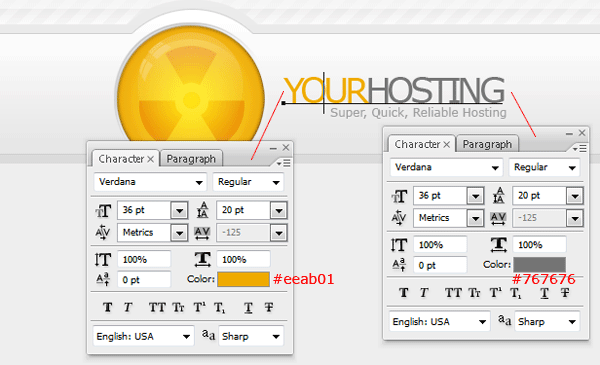Click gray text color swatch
Image resolution: width=600 pixels, height=365 pixels.
coord(540,264)
